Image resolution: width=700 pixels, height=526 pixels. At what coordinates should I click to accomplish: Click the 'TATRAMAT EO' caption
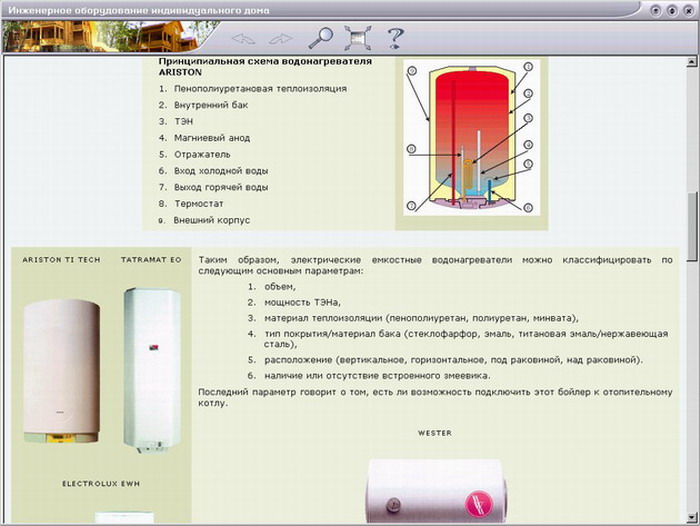pyautogui.click(x=151, y=259)
